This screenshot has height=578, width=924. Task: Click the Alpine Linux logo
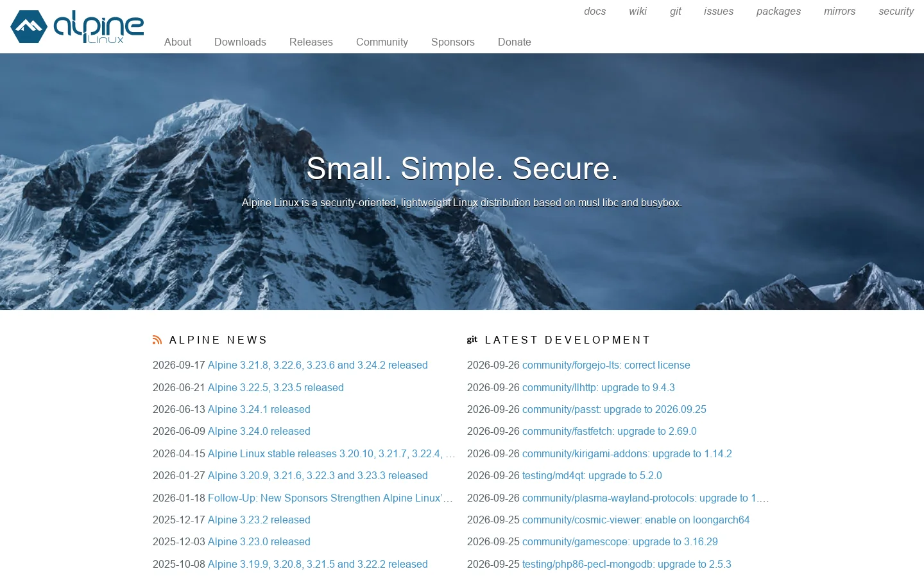pyautogui.click(x=77, y=27)
